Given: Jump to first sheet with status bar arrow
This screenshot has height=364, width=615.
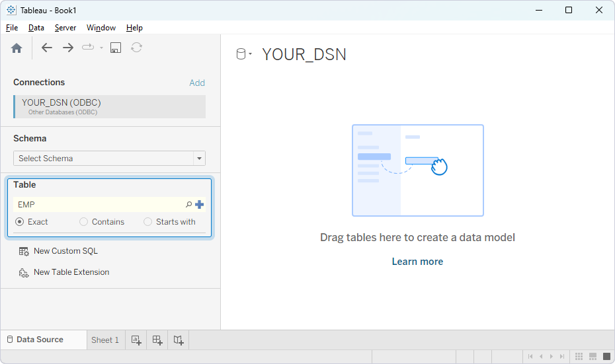Looking at the screenshot, I should (x=530, y=356).
